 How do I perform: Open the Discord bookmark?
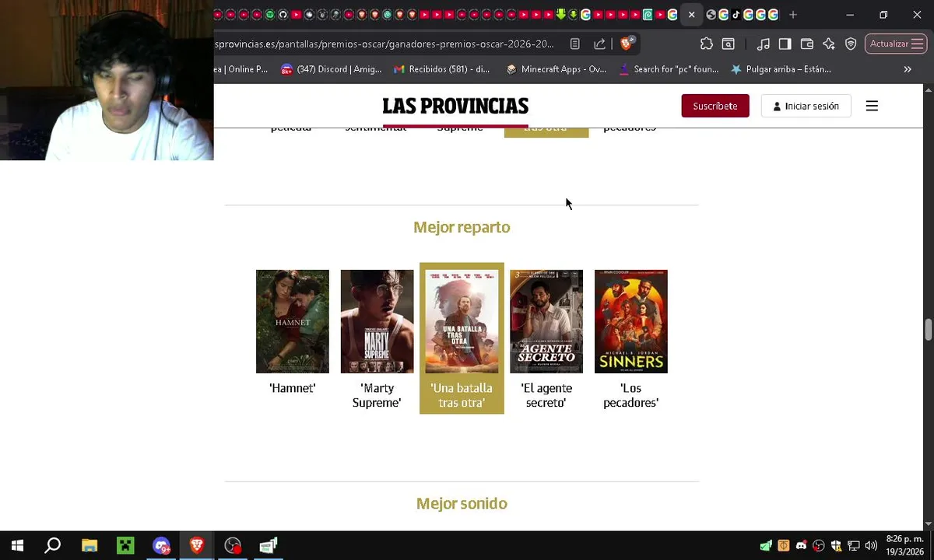click(x=331, y=69)
